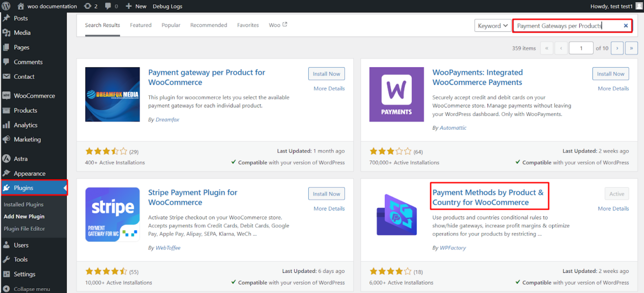Click the page number input in pagination

point(581,48)
